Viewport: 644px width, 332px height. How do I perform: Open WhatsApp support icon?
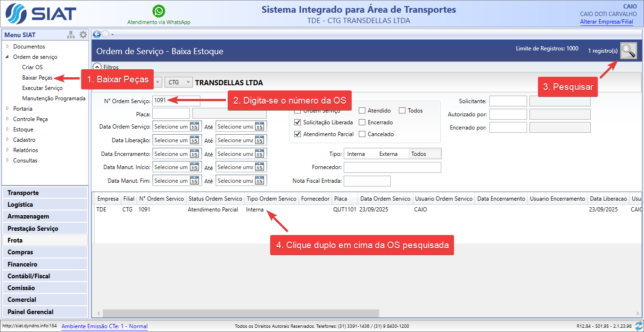(159, 11)
